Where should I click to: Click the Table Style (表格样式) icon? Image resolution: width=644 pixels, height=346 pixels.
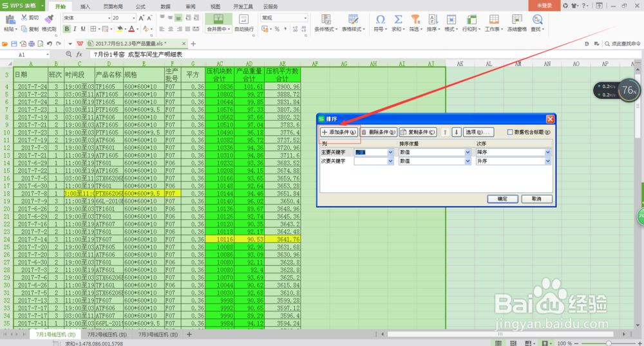click(x=353, y=19)
